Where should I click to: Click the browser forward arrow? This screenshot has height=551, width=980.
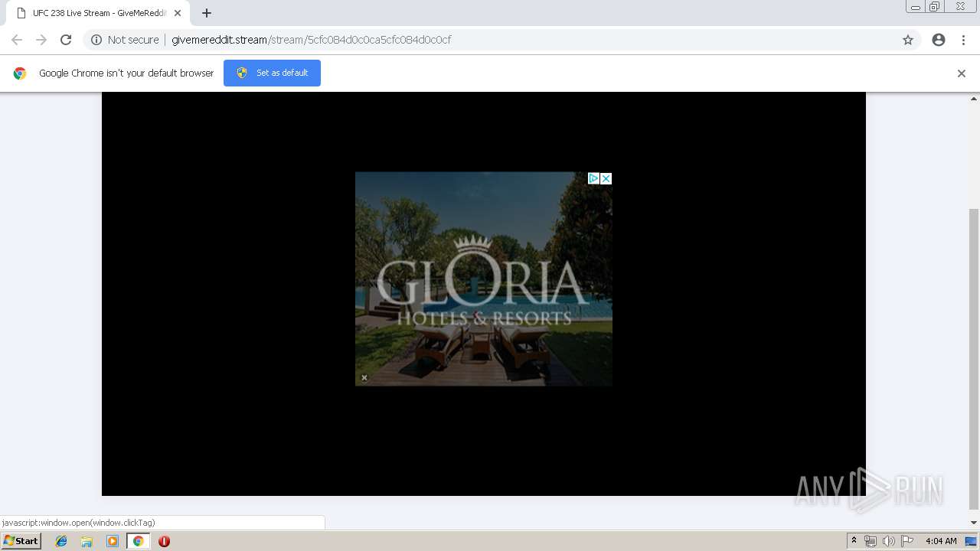(x=41, y=40)
